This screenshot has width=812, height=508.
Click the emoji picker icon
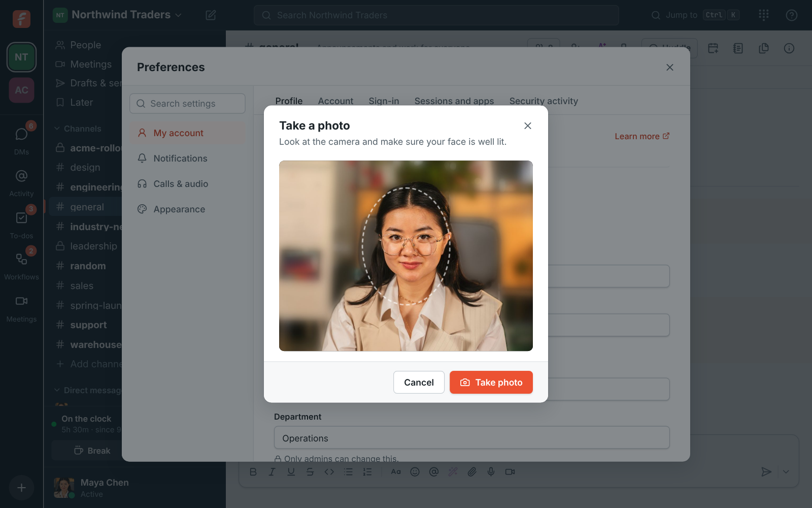coord(415,472)
